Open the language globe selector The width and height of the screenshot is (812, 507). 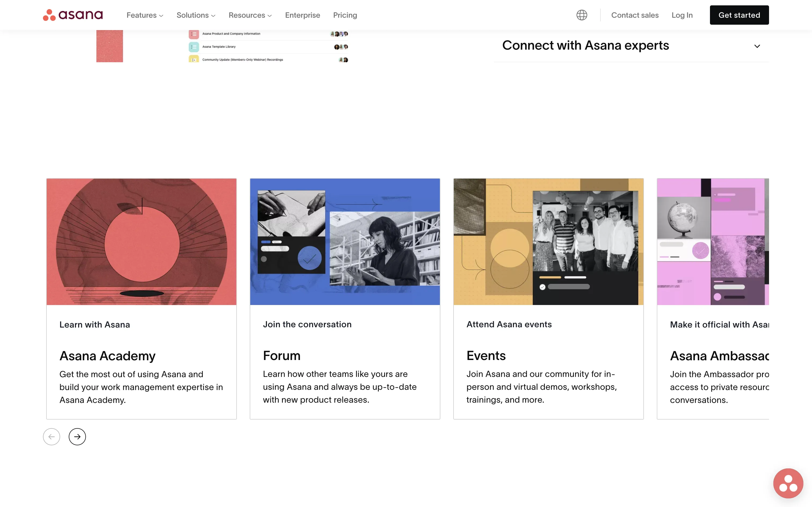coord(582,15)
